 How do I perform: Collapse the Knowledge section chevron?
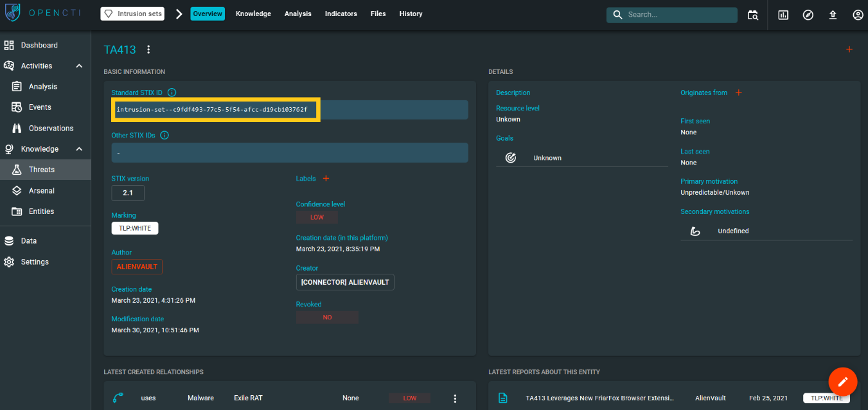[79, 148]
